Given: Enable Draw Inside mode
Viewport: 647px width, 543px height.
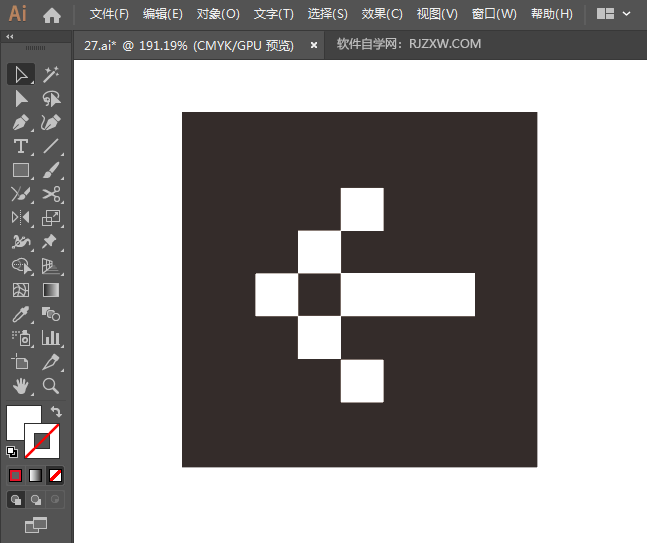Looking at the screenshot, I should [55, 500].
